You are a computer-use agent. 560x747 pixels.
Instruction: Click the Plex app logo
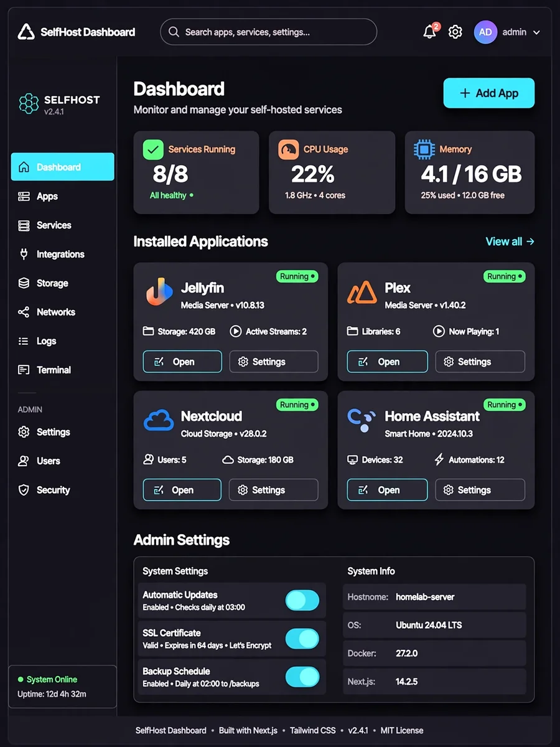(x=362, y=292)
